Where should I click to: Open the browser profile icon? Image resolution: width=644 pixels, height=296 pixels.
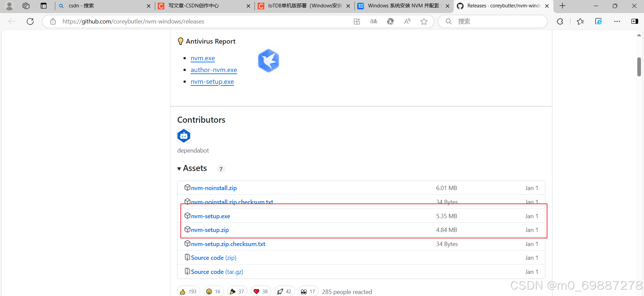9,6
